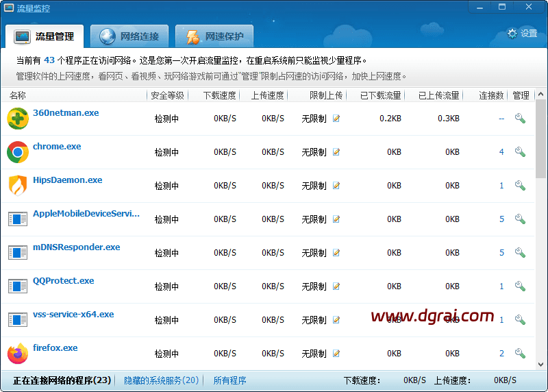Open AppleMobileDeviceServi... name link
This screenshot has width=548, height=392.
[x=86, y=214]
